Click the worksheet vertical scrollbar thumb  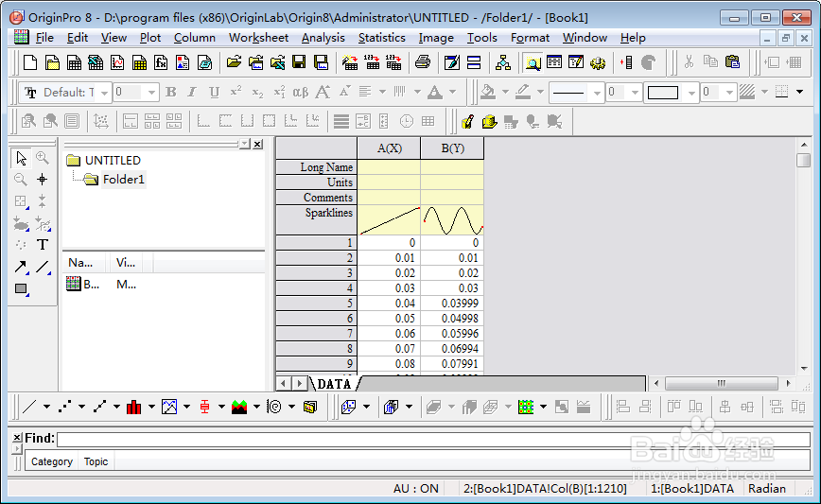click(803, 160)
